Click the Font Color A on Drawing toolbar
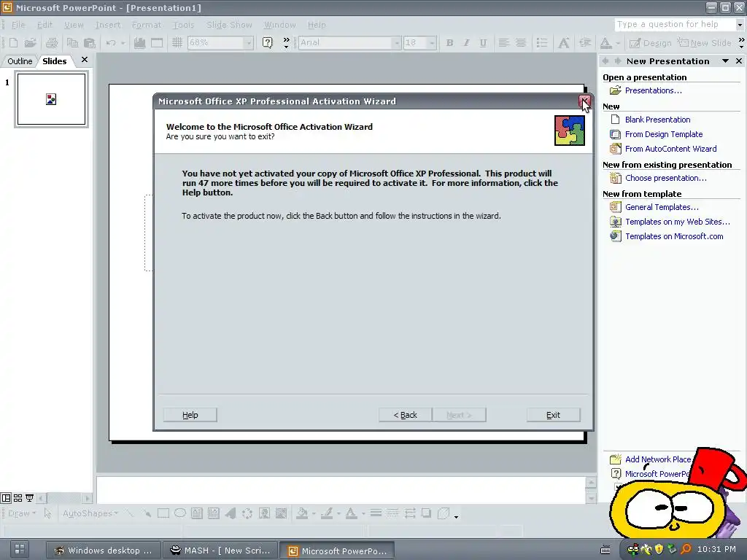This screenshot has width=747, height=560. (x=351, y=513)
